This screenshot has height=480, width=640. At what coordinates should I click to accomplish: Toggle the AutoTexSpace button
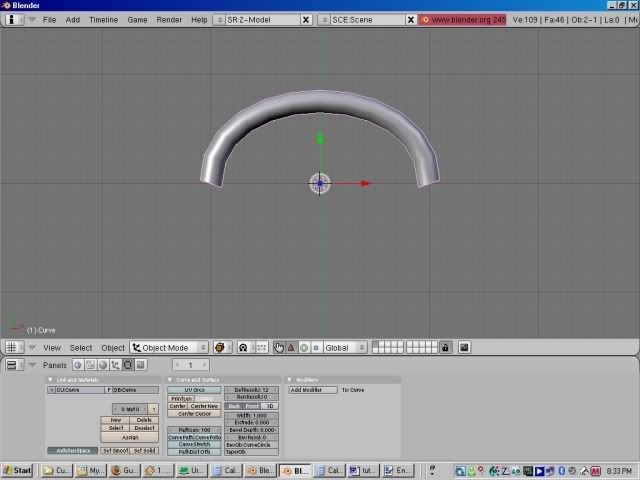[x=73, y=451]
